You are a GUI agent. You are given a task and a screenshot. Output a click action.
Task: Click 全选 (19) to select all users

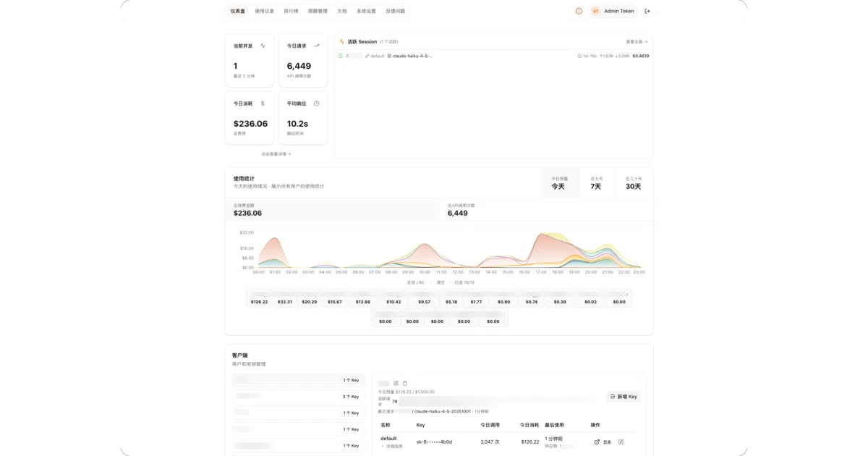tap(415, 282)
